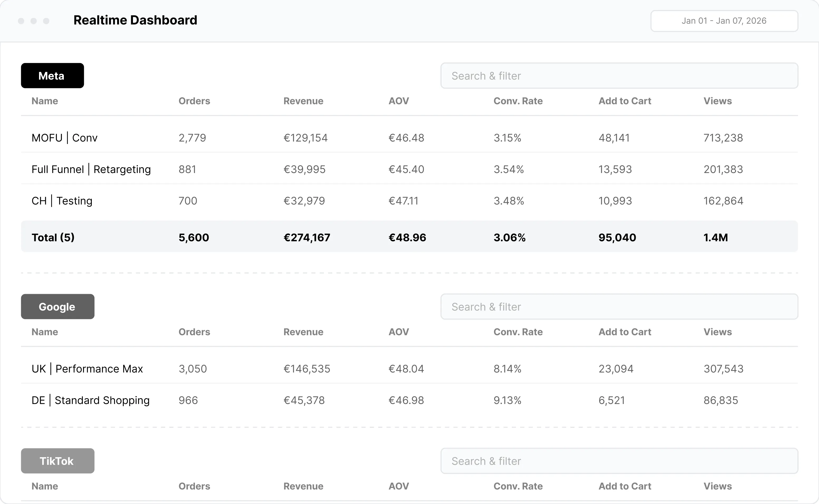
Task: Open the MOFU | Conv campaign row
Action: [x=65, y=138]
